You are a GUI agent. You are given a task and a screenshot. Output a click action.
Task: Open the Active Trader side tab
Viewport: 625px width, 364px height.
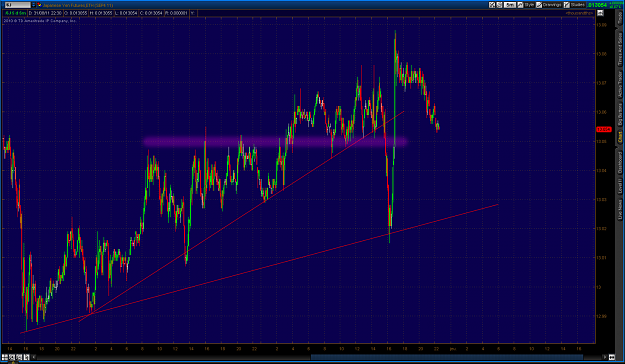pos(620,85)
